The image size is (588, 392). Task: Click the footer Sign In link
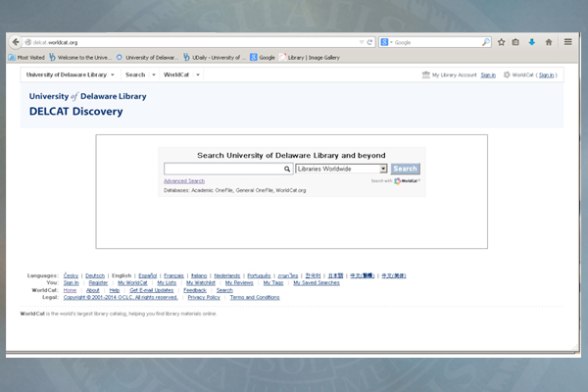pyautogui.click(x=71, y=283)
